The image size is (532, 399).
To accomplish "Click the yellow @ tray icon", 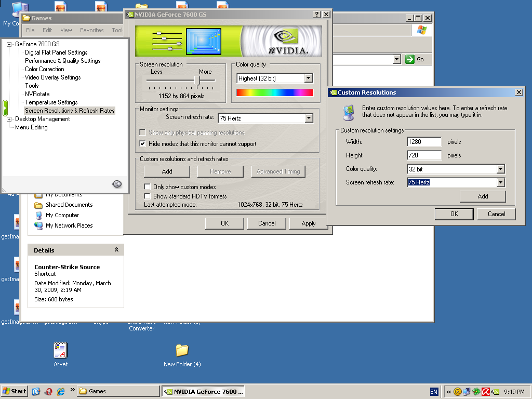I will [457, 392].
